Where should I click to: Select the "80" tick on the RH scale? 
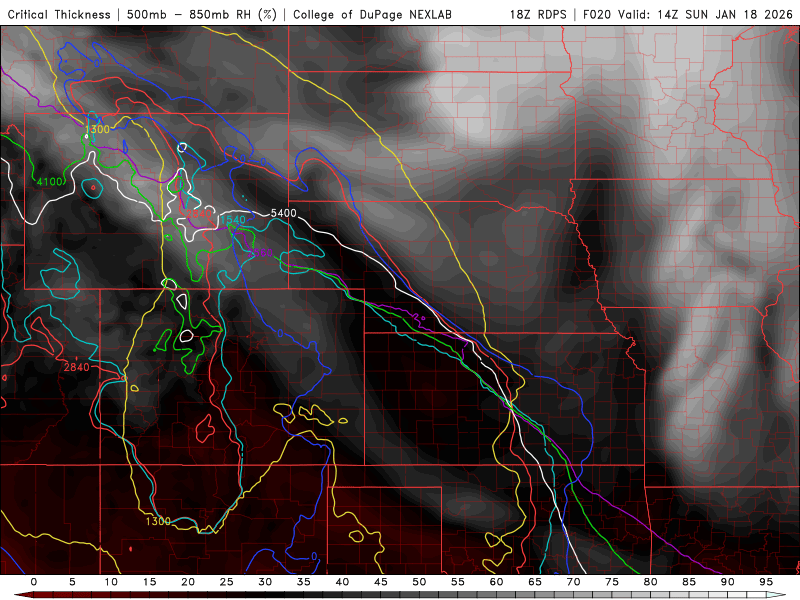651,582
